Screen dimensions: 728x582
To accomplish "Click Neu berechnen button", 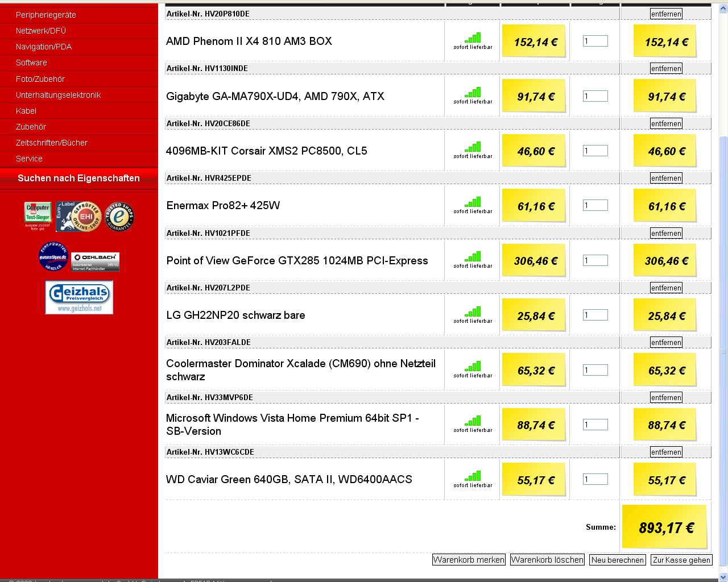I will pos(617,560).
